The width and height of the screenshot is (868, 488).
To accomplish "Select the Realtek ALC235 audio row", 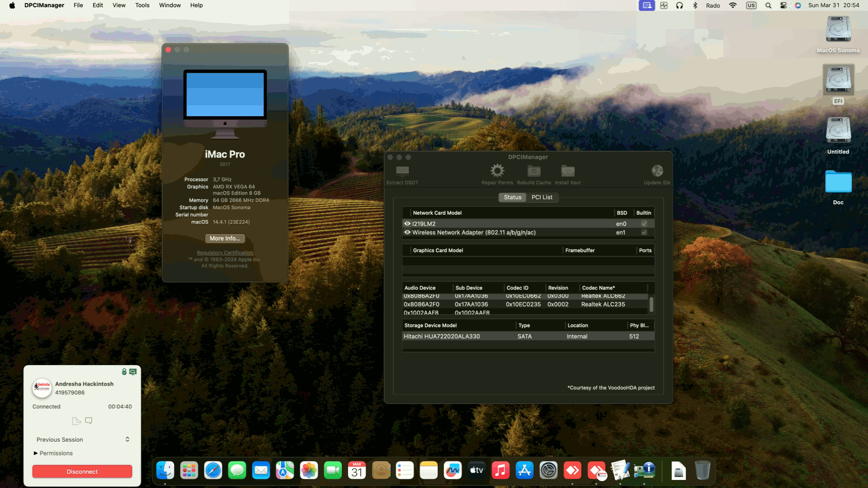I will pos(525,304).
